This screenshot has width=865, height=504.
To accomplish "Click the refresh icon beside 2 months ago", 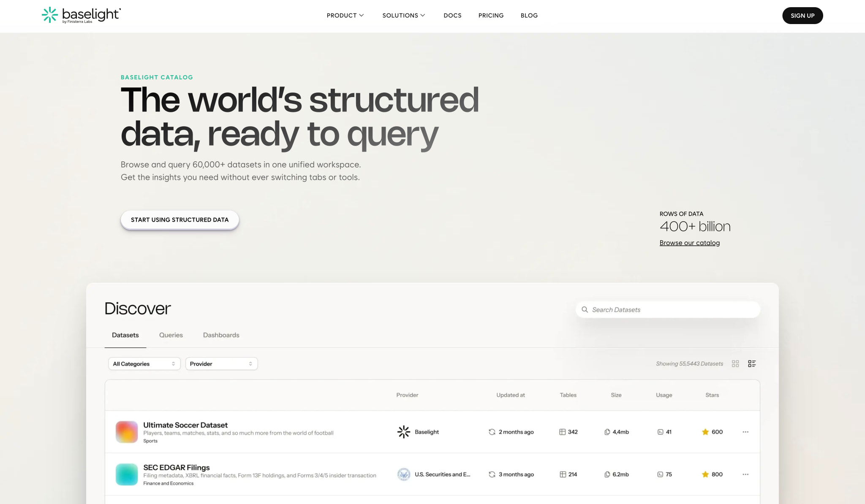I will (x=492, y=432).
